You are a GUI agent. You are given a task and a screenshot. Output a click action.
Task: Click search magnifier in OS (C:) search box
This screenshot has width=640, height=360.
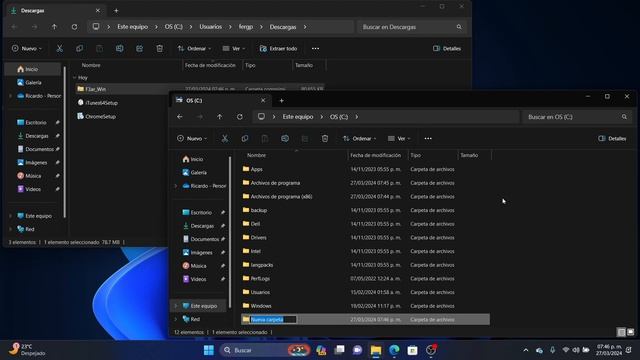[x=624, y=117]
